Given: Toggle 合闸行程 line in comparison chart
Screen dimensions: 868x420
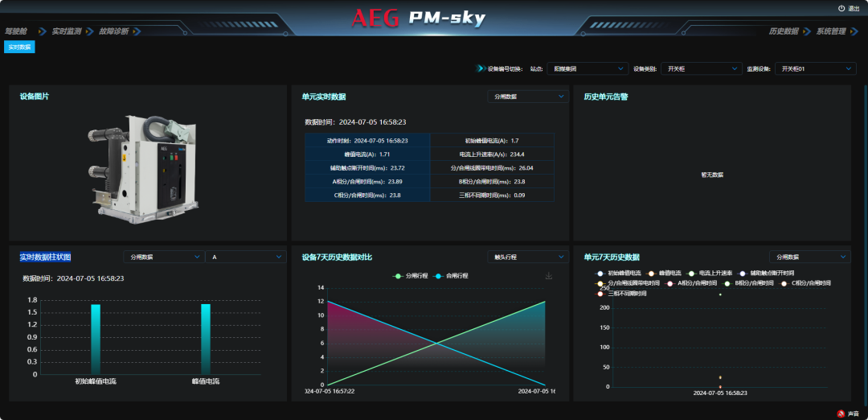Looking at the screenshot, I should [x=451, y=275].
